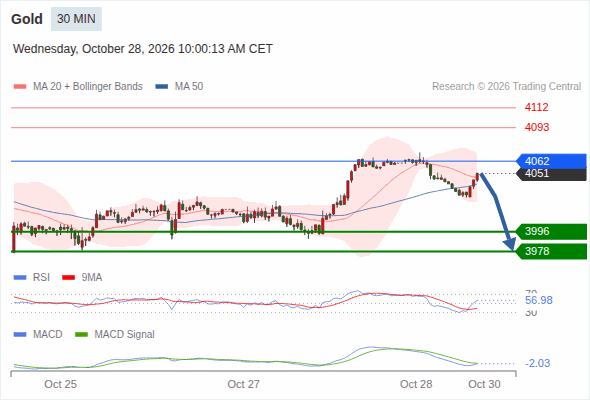Click the pink MA 20 legend swatch
Viewport: 590px width, 400px height.
pos(20,87)
